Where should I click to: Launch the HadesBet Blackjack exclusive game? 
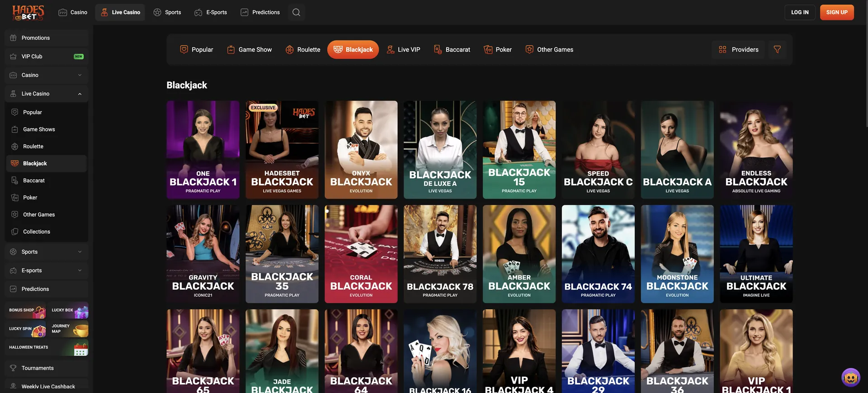coord(282,150)
